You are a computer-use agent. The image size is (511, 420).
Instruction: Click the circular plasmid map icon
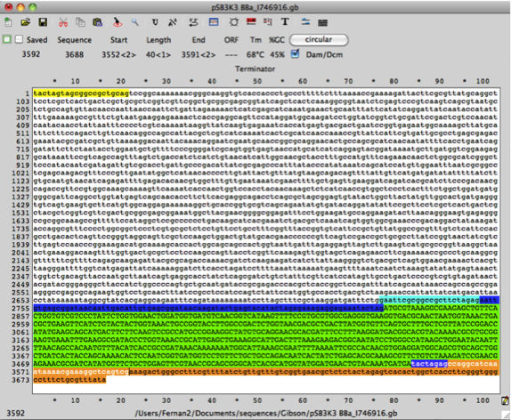click(x=233, y=22)
